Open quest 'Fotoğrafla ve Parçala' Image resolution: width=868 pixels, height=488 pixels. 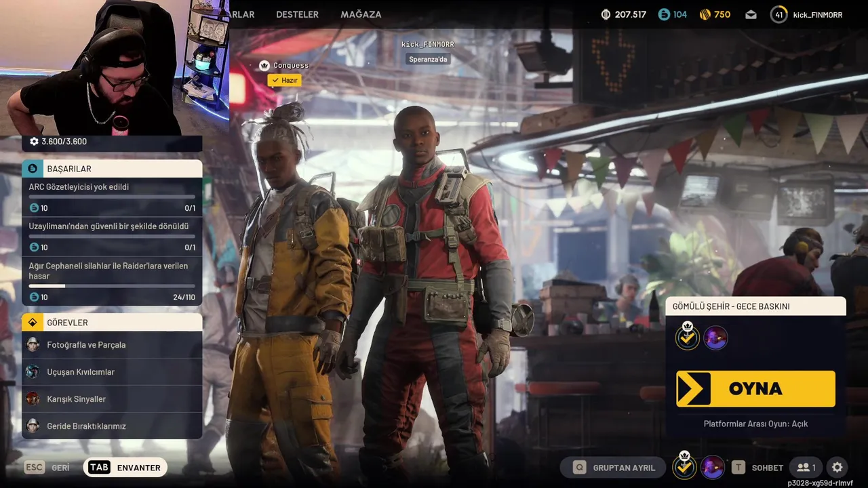pyautogui.click(x=112, y=345)
